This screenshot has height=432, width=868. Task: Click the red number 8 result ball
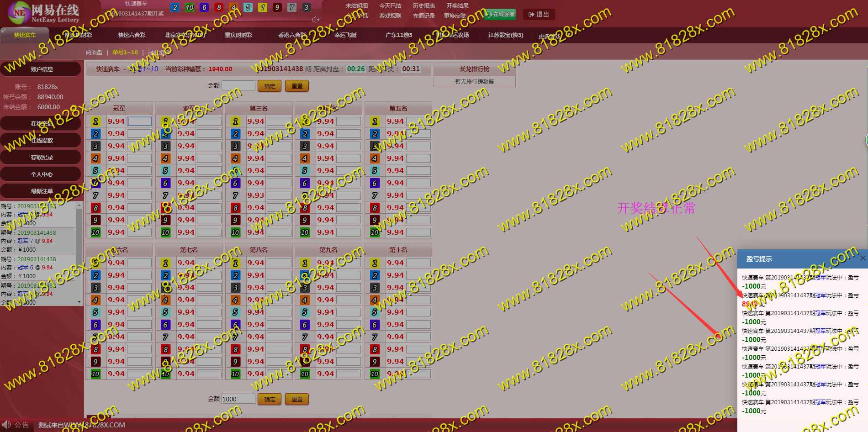coord(219,7)
